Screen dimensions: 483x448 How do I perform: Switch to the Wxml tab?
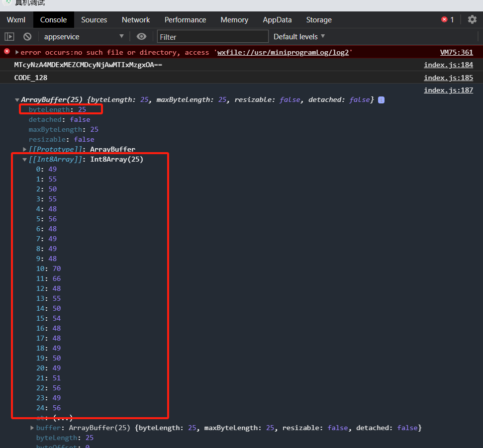point(16,20)
